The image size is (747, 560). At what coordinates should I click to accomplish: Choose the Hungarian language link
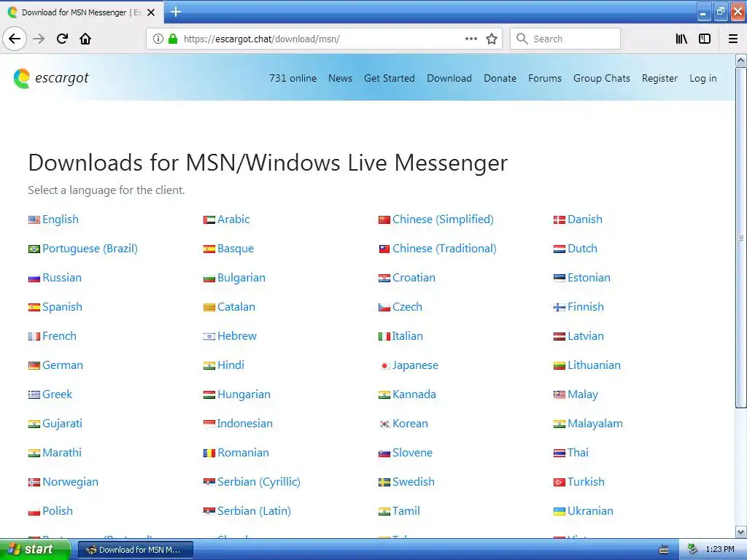point(244,394)
